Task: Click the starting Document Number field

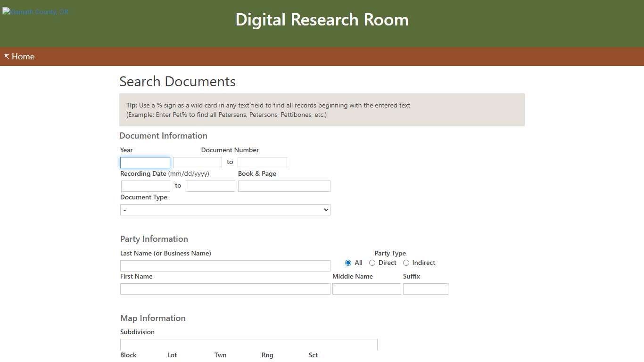Action: pyautogui.click(x=197, y=162)
